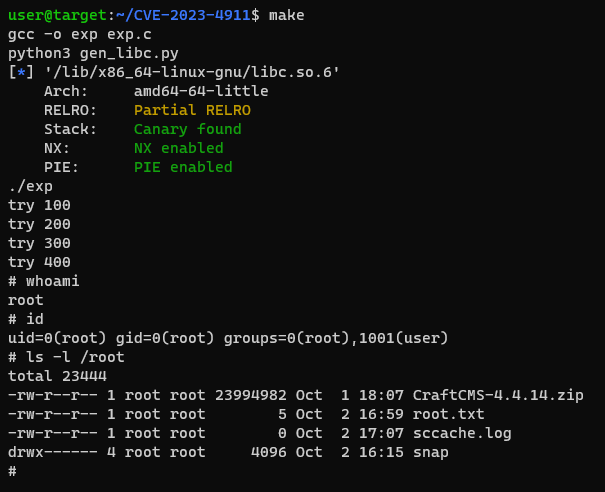Click the 'NX enabled' value
605x492 pixels.
[x=179, y=148]
